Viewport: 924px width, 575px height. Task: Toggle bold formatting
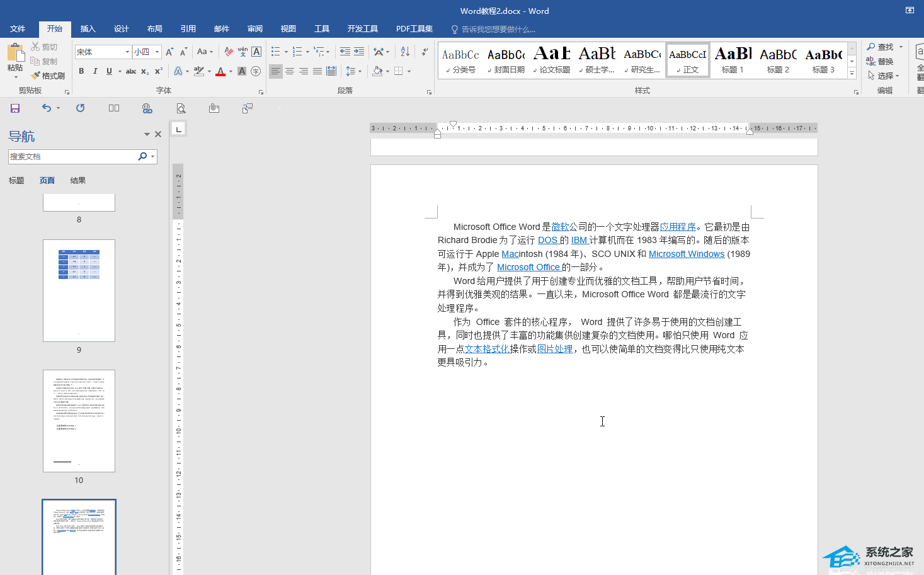[81, 72]
